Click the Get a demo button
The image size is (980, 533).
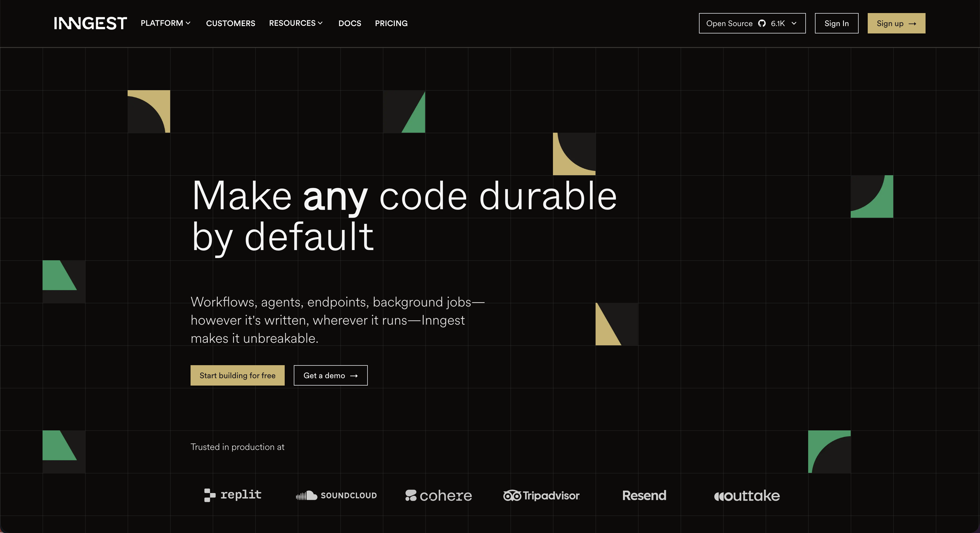330,375
